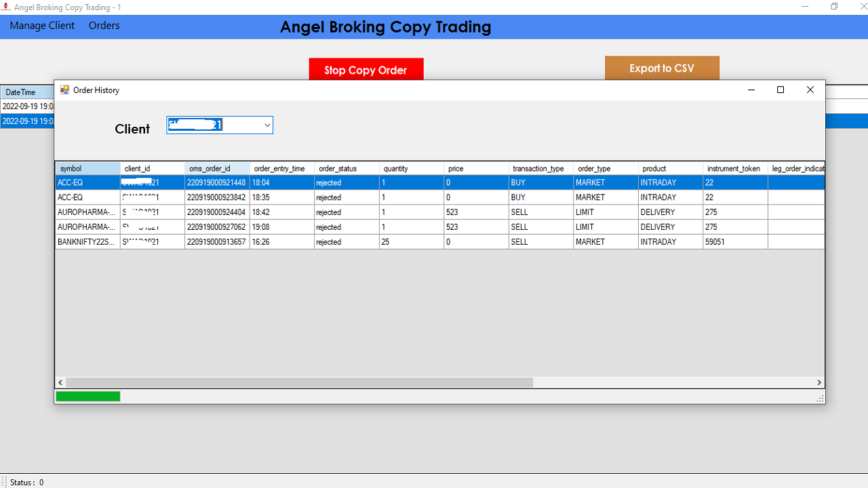Click the DateTime column header in the background window
The image size is (868, 488).
(20, 91)
